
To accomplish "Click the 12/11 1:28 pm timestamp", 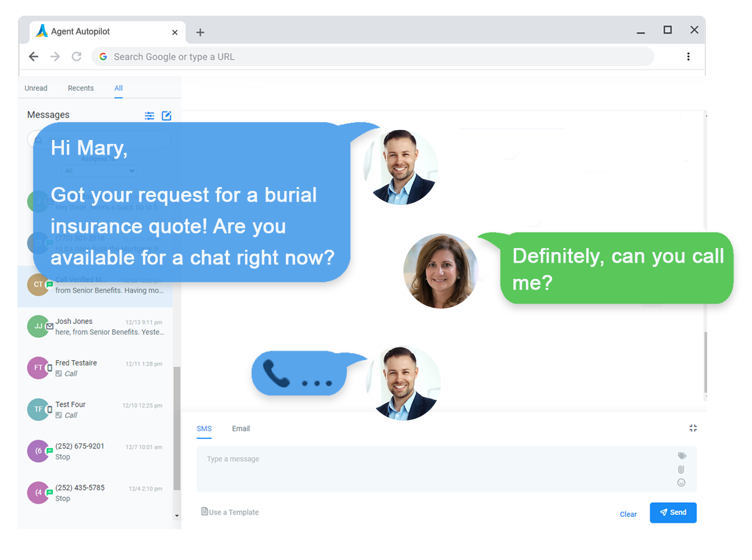I will (x=144, y=364).
